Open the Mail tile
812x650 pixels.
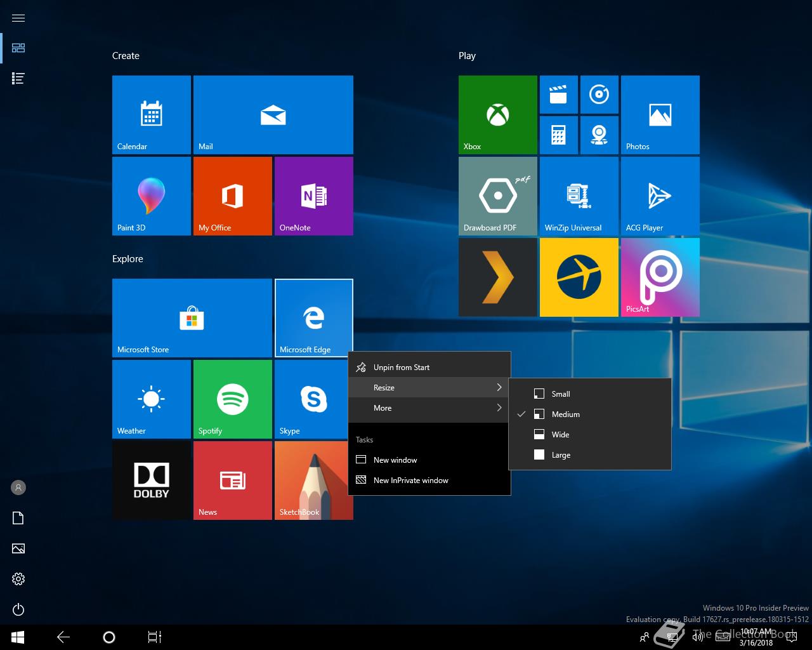273,115
